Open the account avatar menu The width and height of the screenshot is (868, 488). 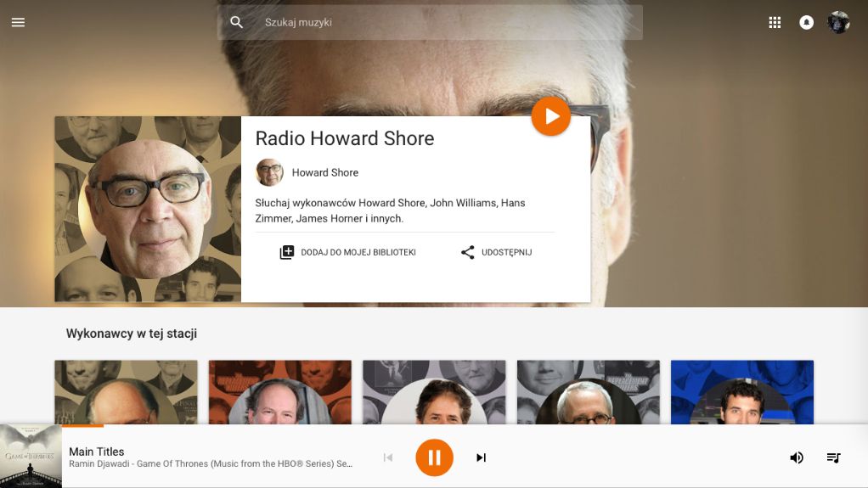838,22
